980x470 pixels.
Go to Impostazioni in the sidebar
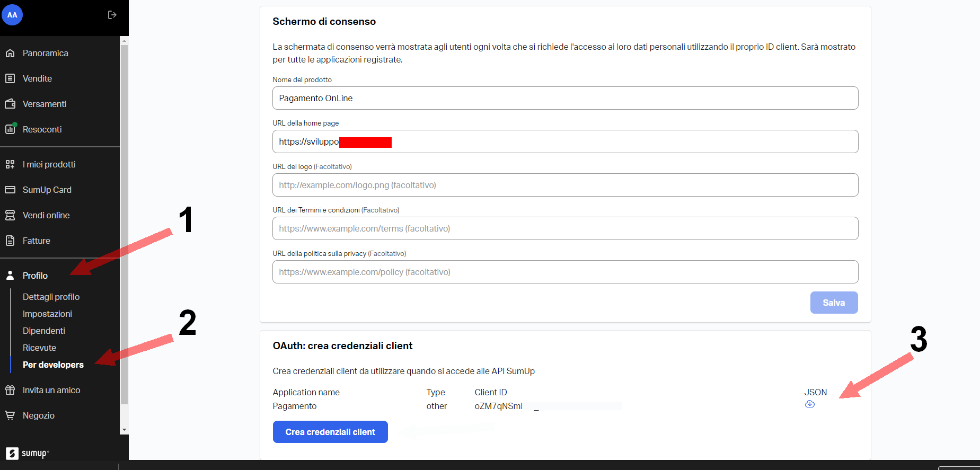click(x=47, y=314)
